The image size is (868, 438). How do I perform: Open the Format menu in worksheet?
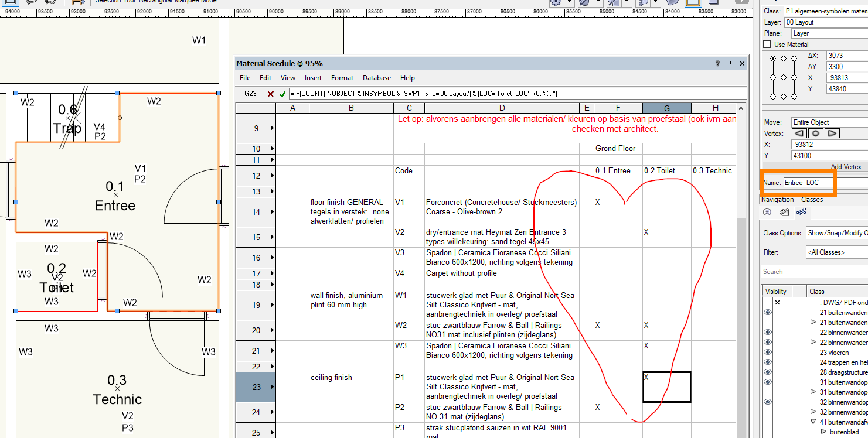click(x=342, y=78)
